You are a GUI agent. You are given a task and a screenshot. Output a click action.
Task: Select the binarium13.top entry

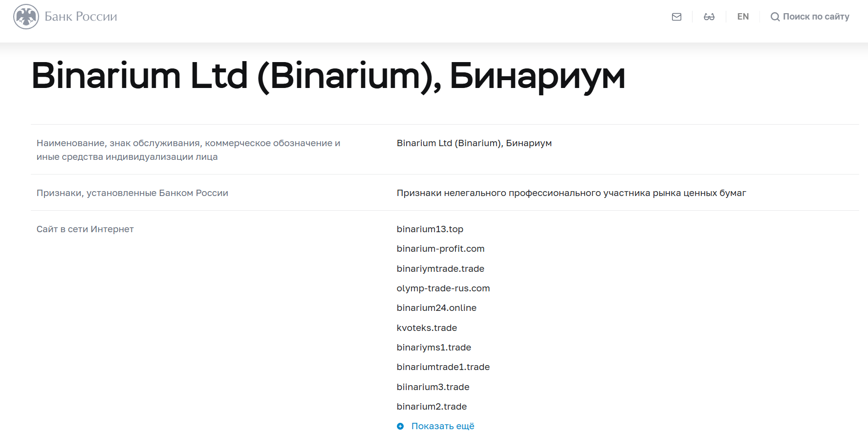coord(430,229)
